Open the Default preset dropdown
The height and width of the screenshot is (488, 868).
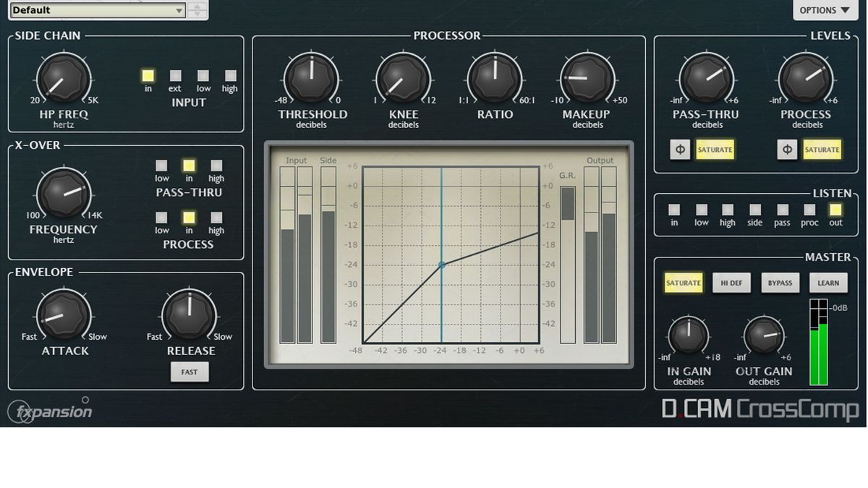point(98,10)
